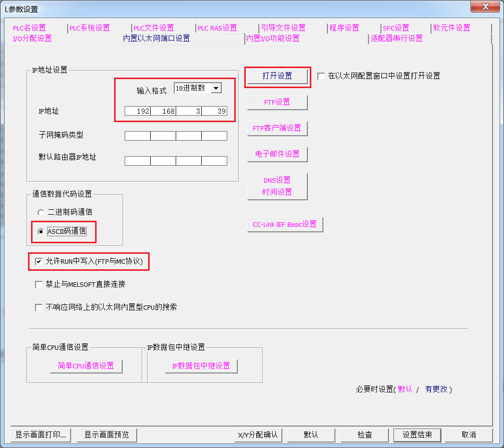504x448 pixels.
Task: Click the first octet of IP地址 field
Action: point(138,111)
